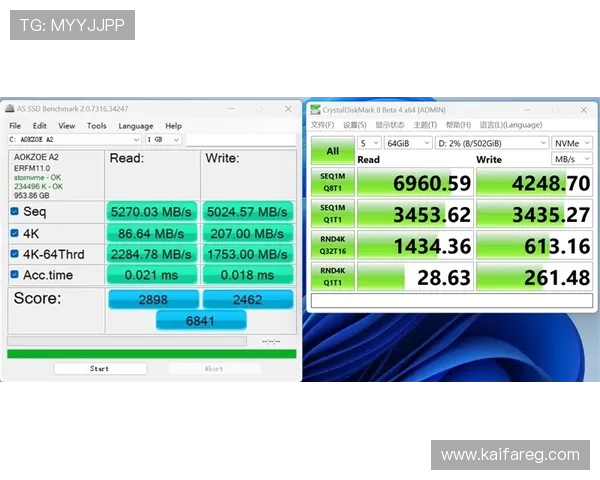600x480 pixels.
Task: Click the green progress bar in AS SSD
Action: click(151, 353)
